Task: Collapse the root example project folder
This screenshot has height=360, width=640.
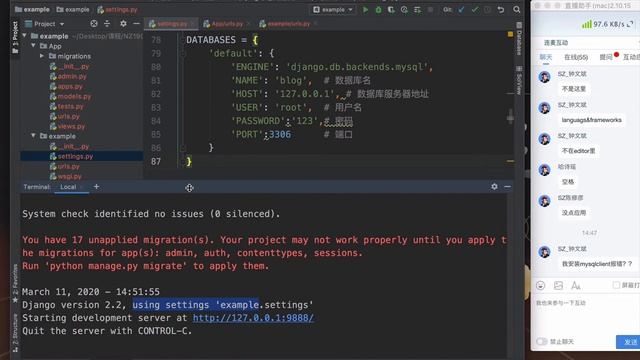Action: (x=25, y=36)
